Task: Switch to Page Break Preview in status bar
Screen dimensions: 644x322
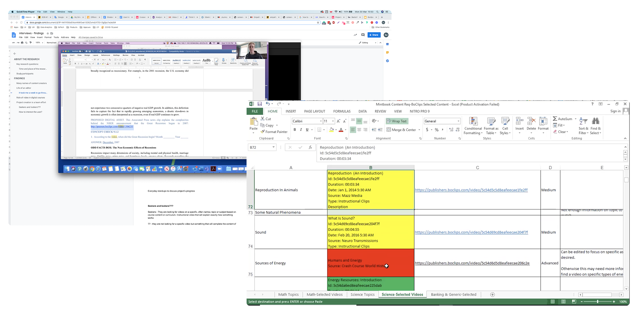Action: pyautogui.click(x=574, y=302)
